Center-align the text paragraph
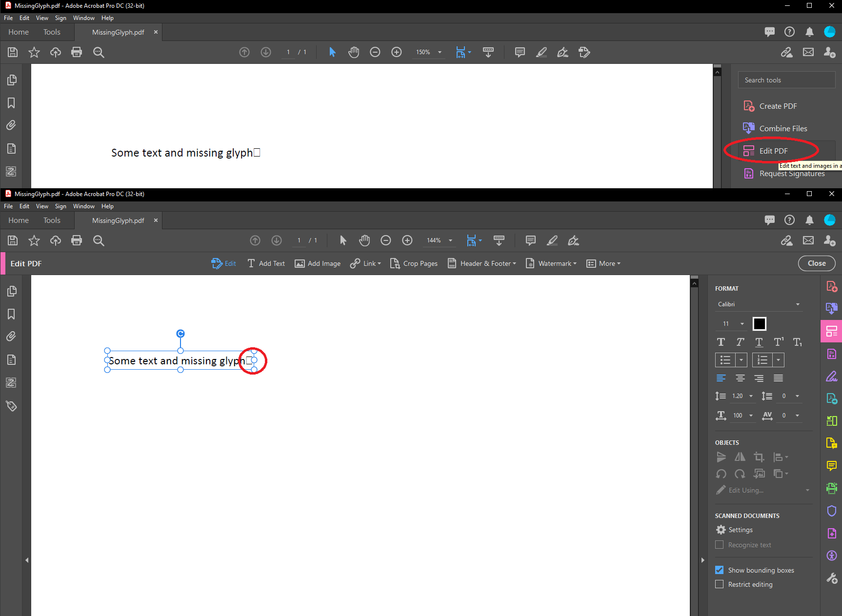 (740, 378)
